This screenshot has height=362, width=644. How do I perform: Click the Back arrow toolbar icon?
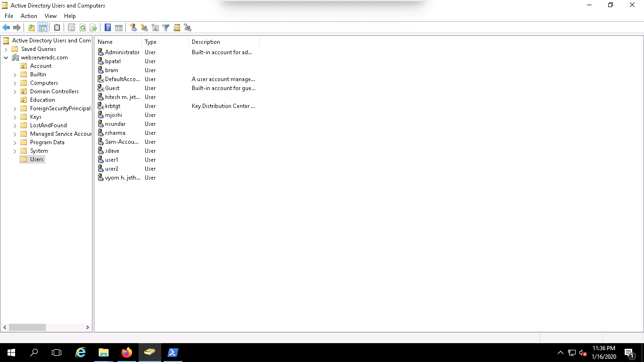6,28
